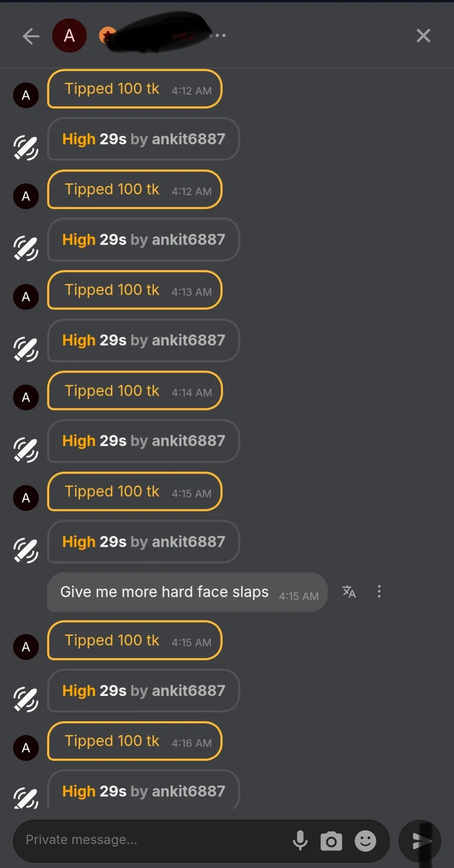Open the header three-dots menu
This screenshot has width=454, height=868.
[220, 36]
